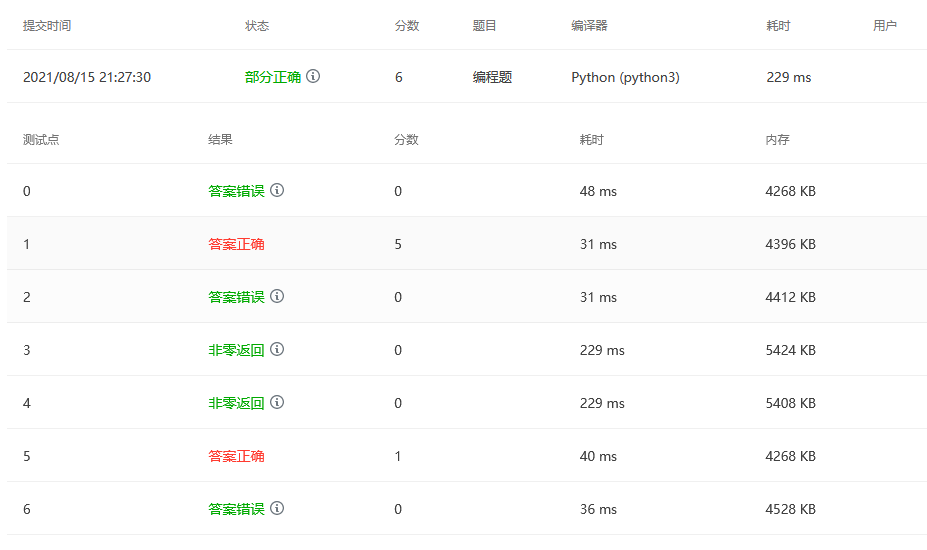Viewport: 927px width, 550px height.
Task: Click the 40 ms time cell
Action: point(598,456)
